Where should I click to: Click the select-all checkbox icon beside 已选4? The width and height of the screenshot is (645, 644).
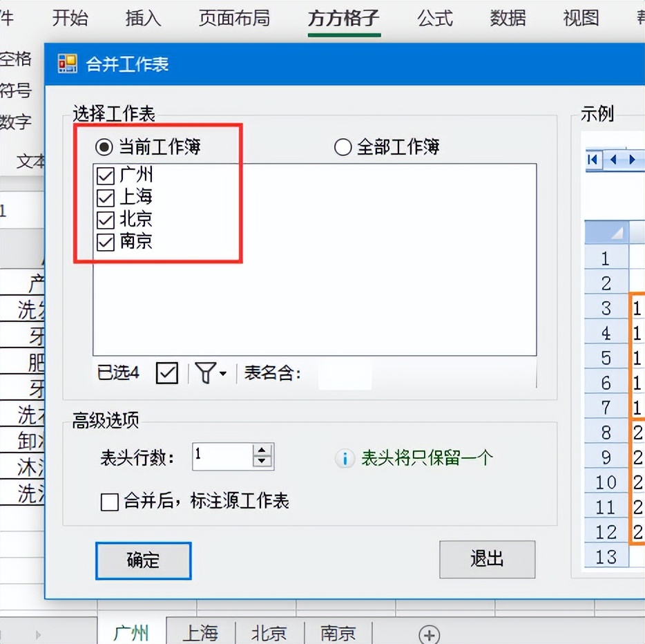166,373
